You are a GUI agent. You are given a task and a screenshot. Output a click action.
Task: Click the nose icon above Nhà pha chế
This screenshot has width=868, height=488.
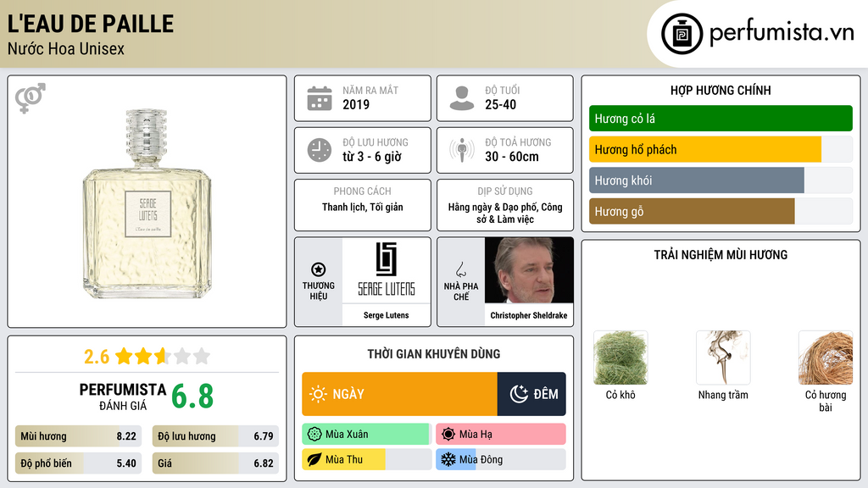[x=460, y=269]
